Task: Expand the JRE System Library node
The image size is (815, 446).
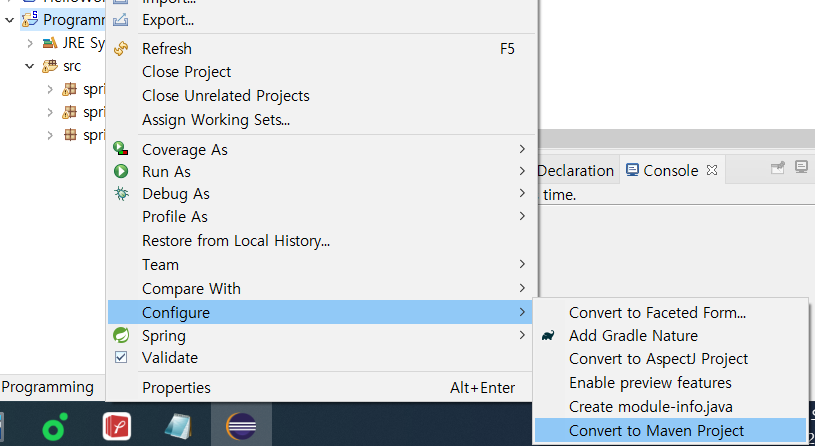Action: (x=30, y=43)
